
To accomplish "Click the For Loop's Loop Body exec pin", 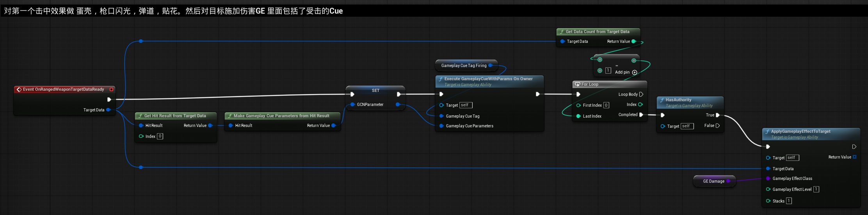I will coord(641,94).
